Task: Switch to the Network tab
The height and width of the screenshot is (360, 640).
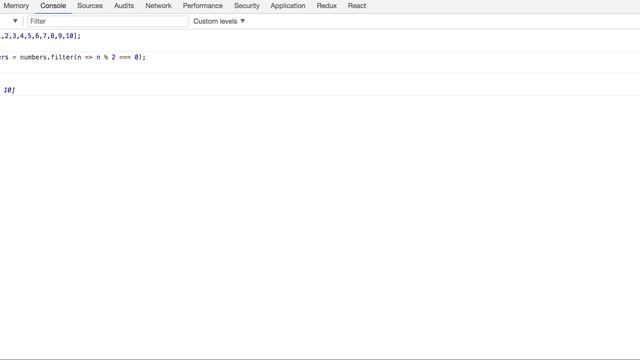Action: pyautogui.click(x=158, y=6)
